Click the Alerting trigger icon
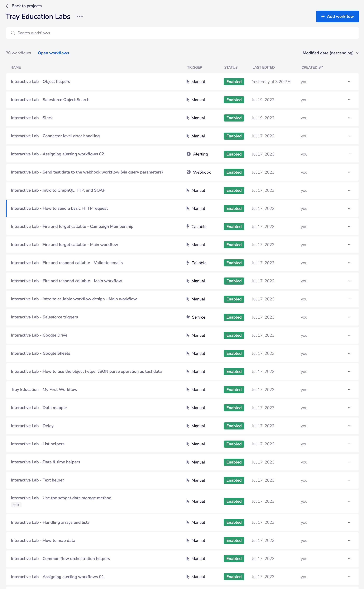This screenshot has width=364, height=589. 188,154
